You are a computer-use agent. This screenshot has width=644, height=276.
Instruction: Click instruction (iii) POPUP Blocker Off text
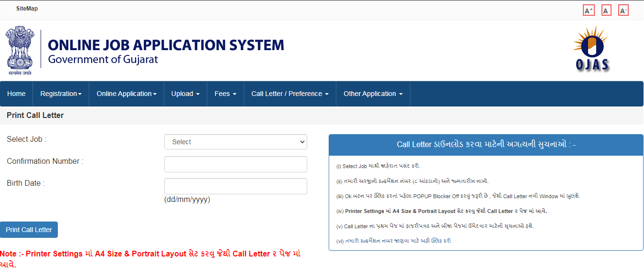(x=458, y=196)
